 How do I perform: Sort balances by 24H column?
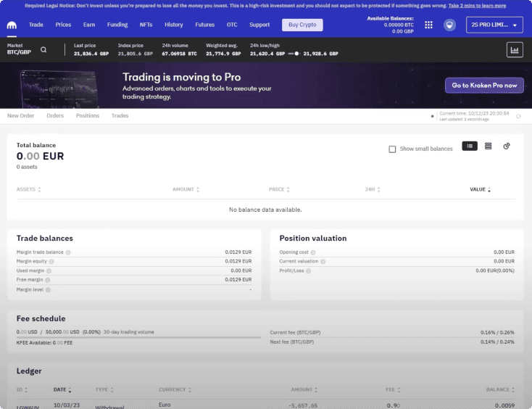pyautogui.click(x=373, y=189)
